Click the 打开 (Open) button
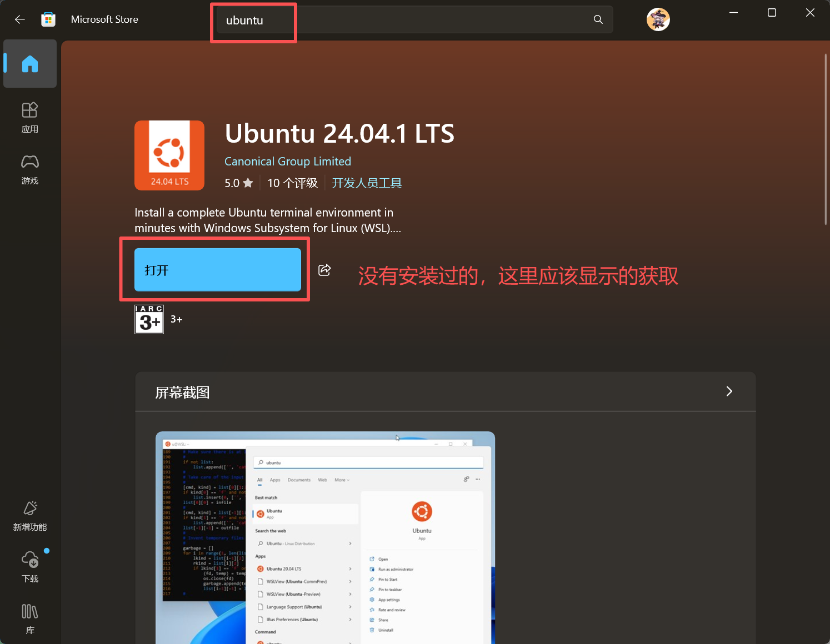830x644 pixels. click(217, 270)
